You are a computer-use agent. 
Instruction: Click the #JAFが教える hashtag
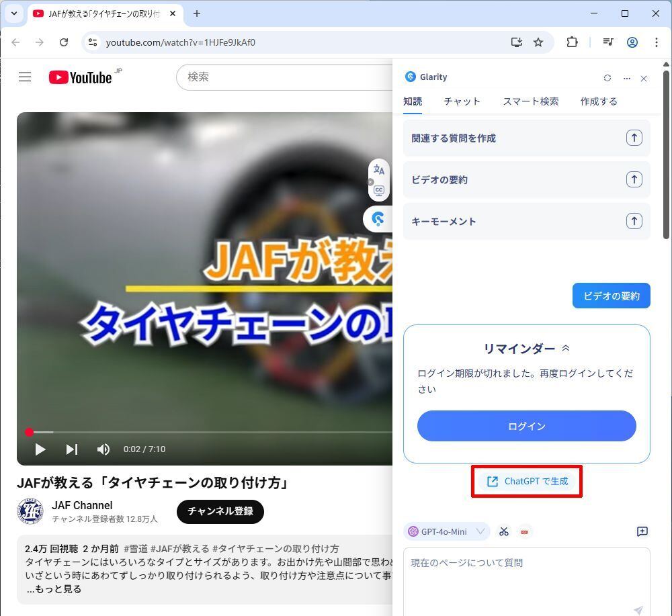pos(179,549)
